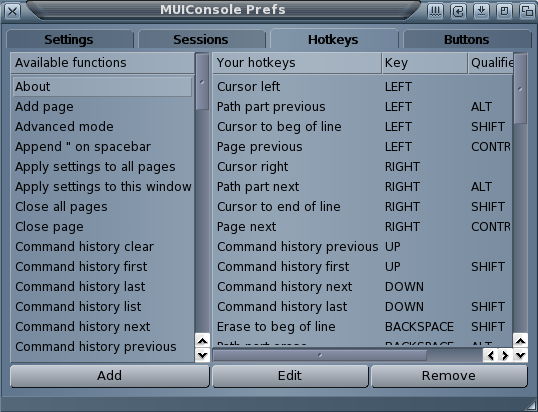Select the 'Page previous' hotkey row

click(363, 147)
